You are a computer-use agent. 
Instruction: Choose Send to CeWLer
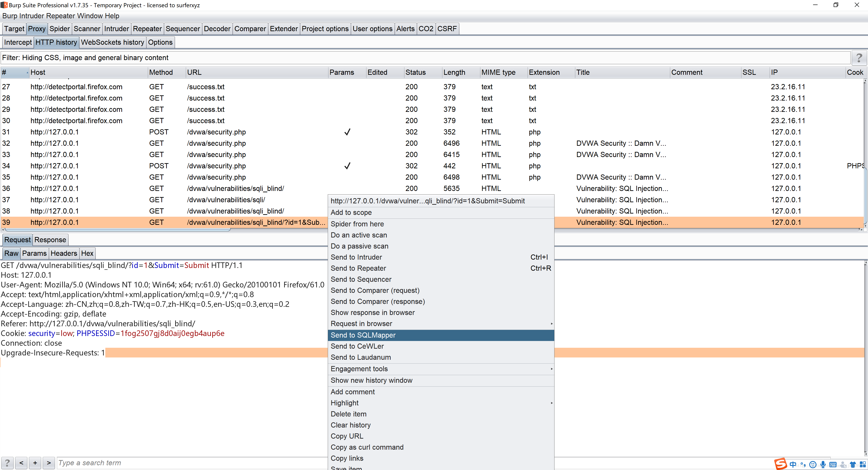[x=441, y=346]
